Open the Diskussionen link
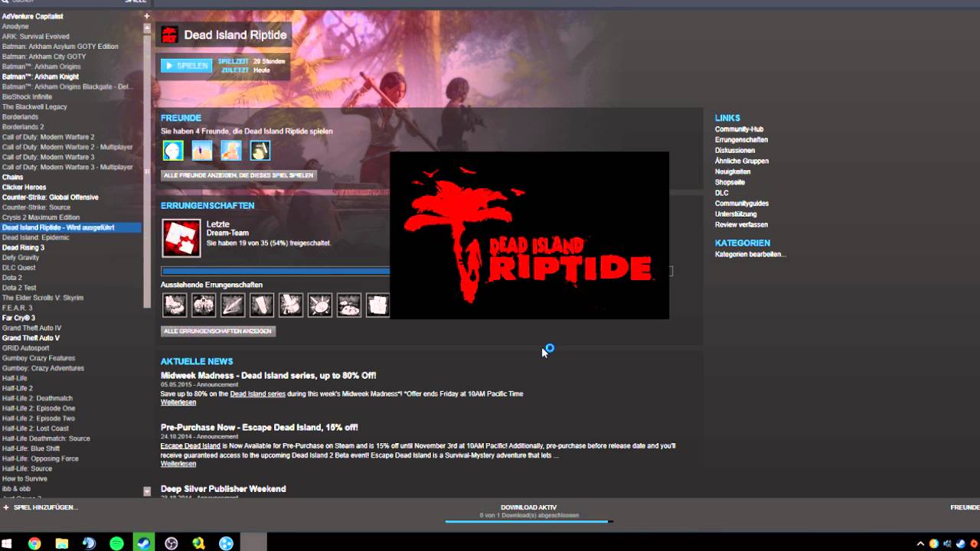 734,151
